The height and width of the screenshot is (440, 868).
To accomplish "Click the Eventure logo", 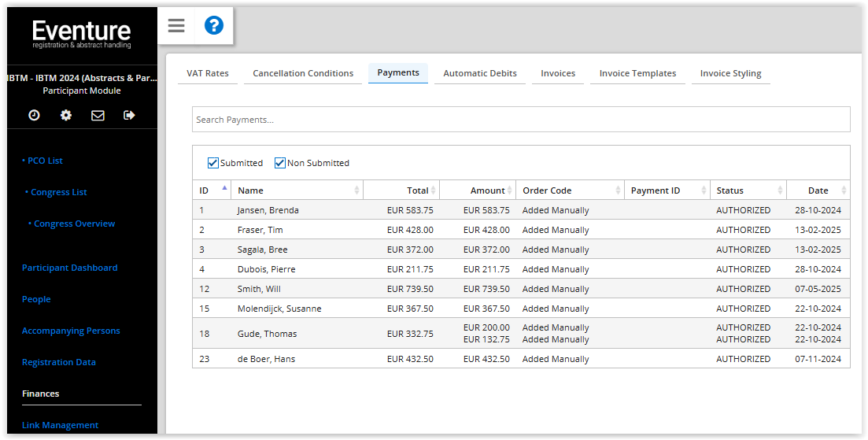I will pyautogui.click(x=82, y=35).
